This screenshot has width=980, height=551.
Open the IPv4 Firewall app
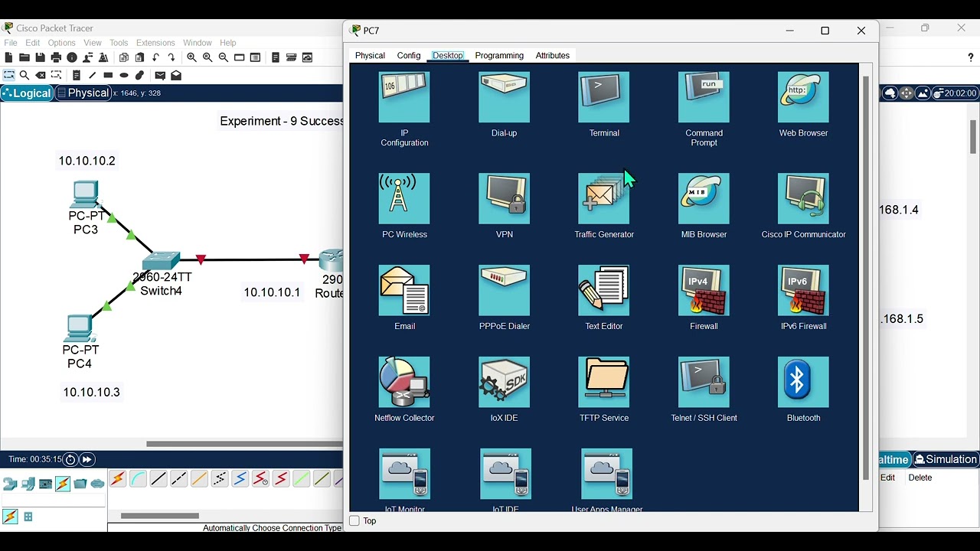704,290
